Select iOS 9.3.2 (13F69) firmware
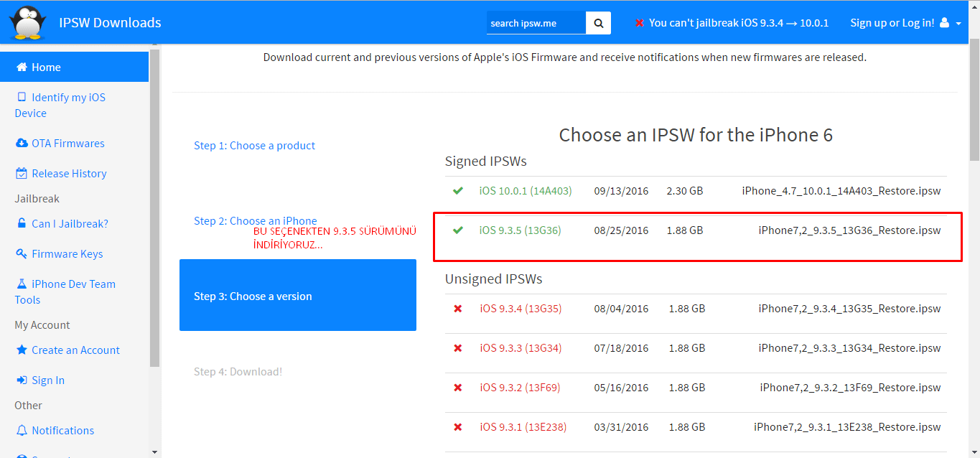The width and height of the screenshot is (980, 458). click(520, 388)
